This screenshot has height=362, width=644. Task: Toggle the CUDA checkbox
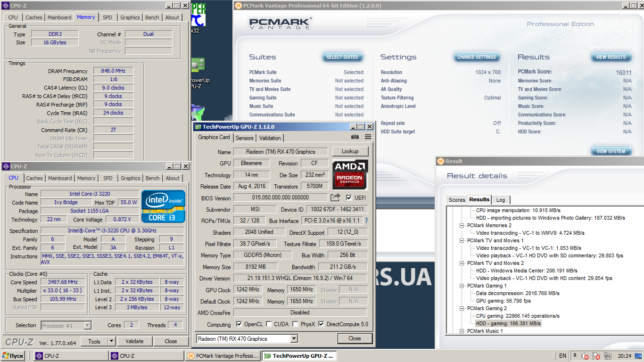point(269,324)
